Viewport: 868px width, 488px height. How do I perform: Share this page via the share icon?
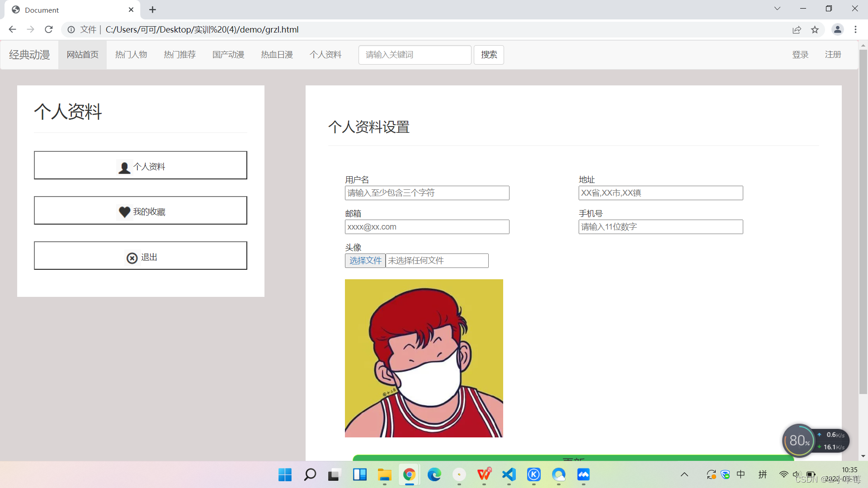tap(797, 29)
